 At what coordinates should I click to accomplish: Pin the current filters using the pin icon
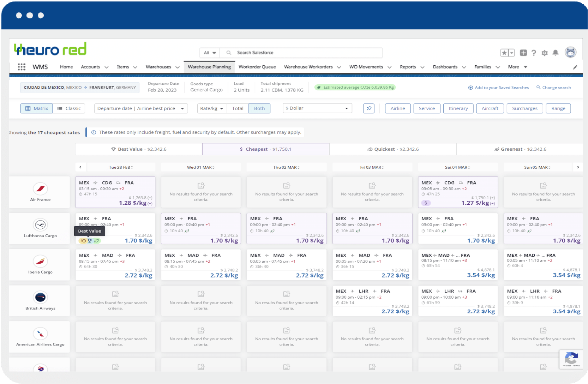pos(368,108)
